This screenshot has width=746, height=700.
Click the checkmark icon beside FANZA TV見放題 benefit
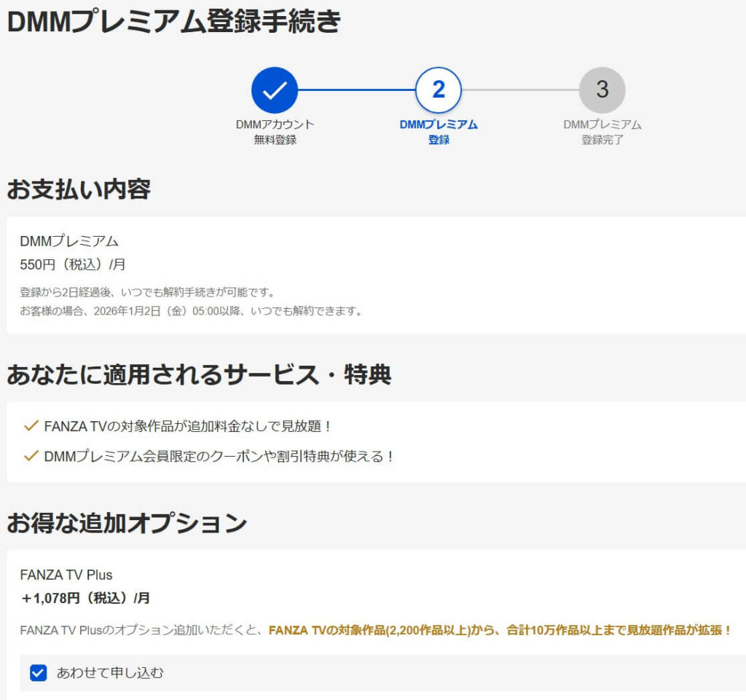click(31, 425)
